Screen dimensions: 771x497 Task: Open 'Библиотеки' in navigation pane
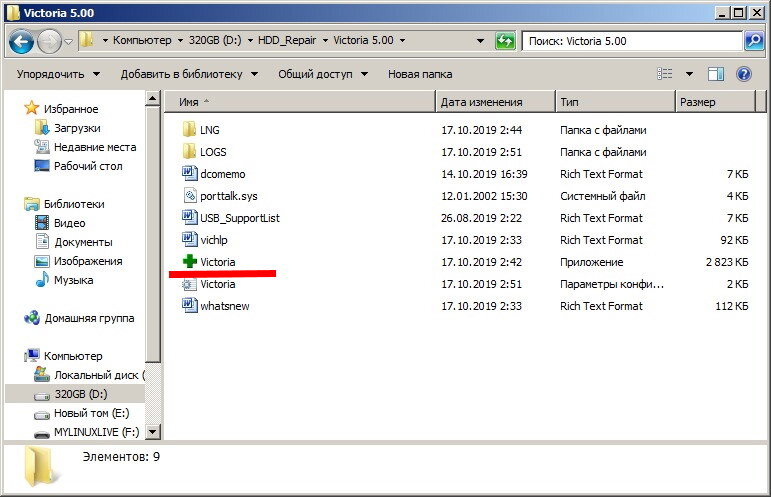(74, 204)
